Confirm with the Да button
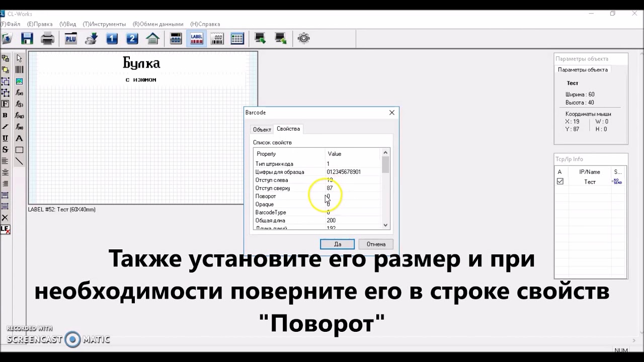The width and height of the screenshot is (644, 362). (338, 244)
